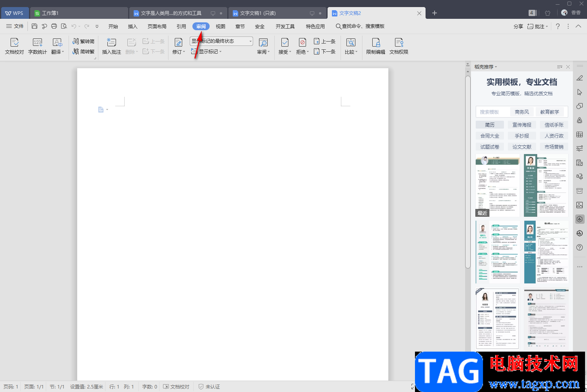Open the 显示标记的最终状态 dropdown
587x392 pixels.
click(221, 41)
